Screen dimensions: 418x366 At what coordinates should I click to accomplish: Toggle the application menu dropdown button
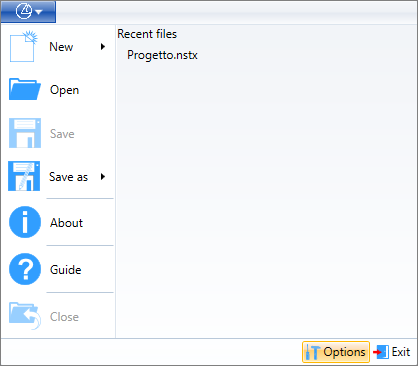28,12
